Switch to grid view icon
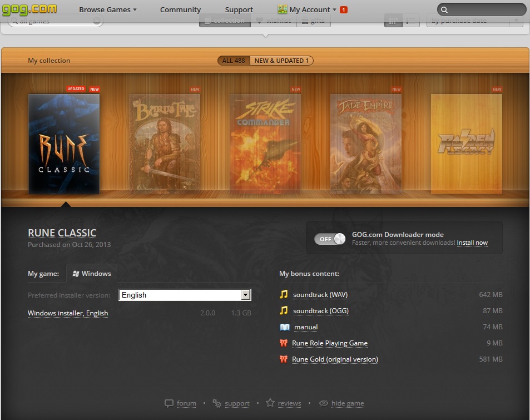Viewport: 530px width, 420px height. [x=393, y=21]
